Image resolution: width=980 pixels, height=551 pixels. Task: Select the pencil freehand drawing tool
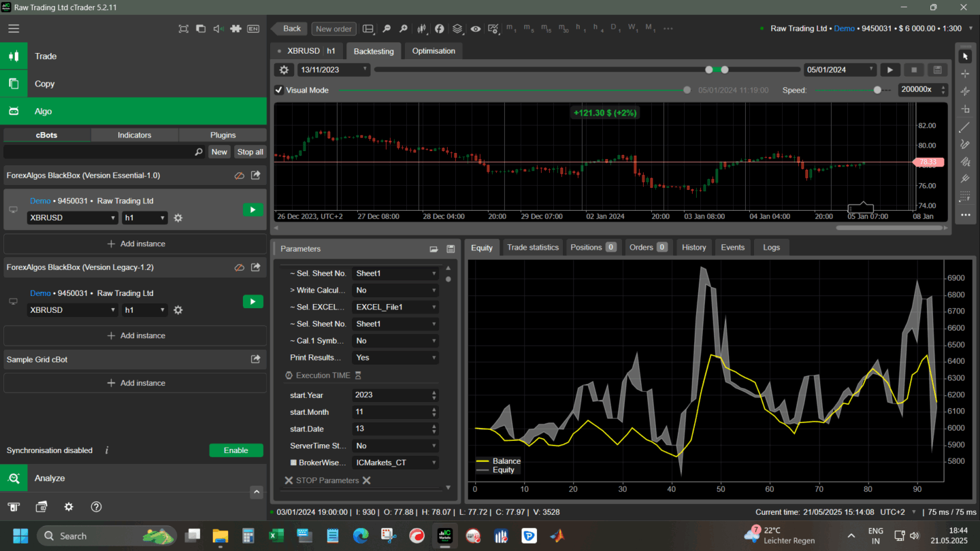[964, 144]
